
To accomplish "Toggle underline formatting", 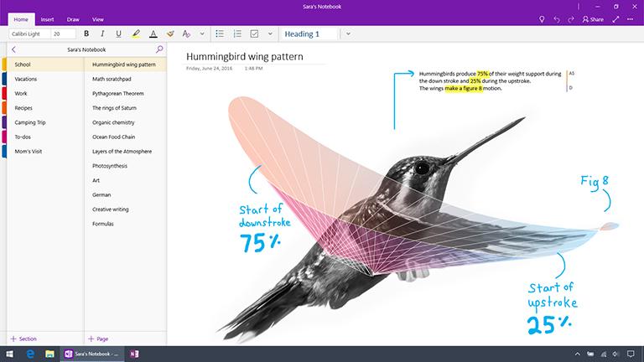I will (x=118, y=34).
